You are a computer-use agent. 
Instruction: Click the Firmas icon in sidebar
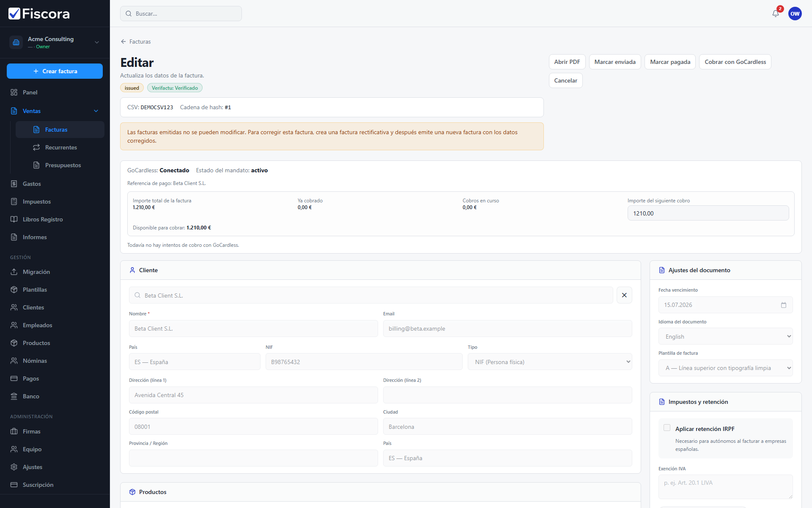coord(14,431)
